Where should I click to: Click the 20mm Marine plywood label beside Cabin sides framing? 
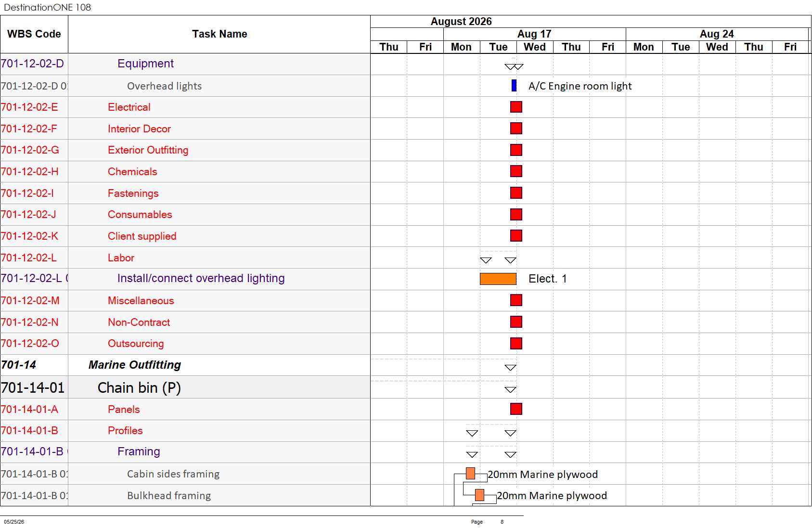pyautogui.click(x=542, y=475)
